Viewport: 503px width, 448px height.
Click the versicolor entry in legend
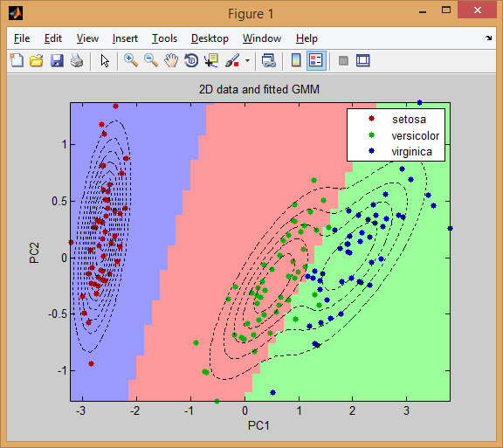[415, 135]
